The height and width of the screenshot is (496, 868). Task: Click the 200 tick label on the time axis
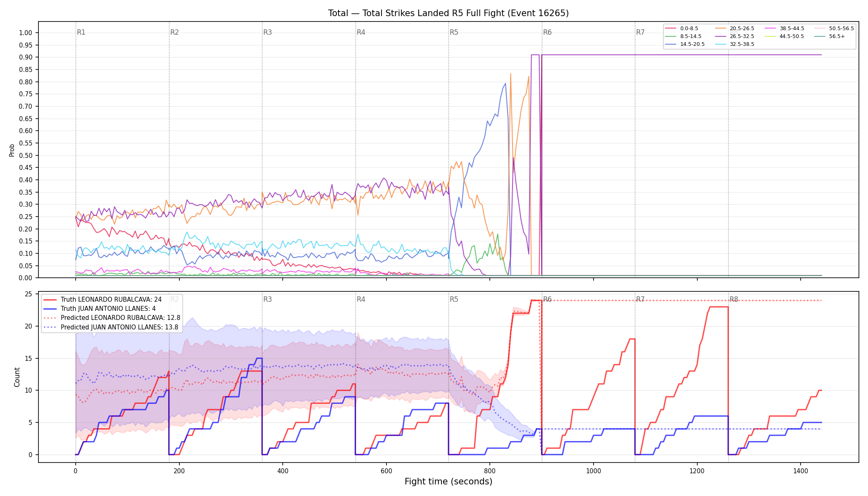[x=179, y=471]
